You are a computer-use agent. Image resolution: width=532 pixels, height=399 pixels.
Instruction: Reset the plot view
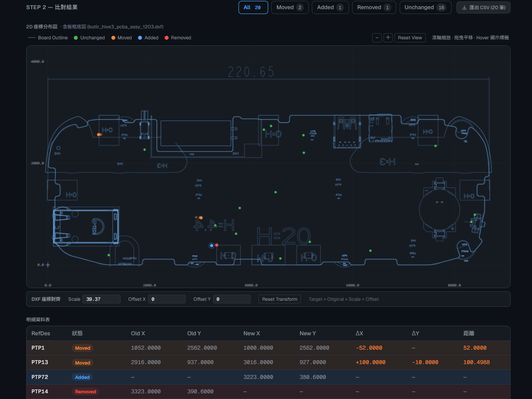click(410, 38)
